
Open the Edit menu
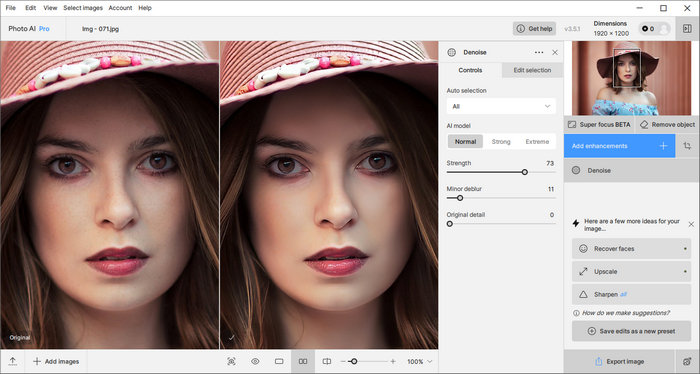pos(30,8)
